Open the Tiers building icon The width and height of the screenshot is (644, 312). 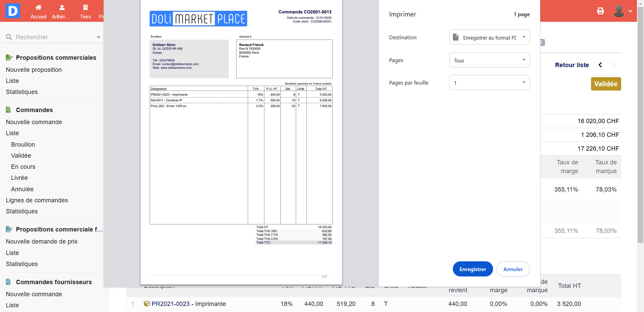tap(85, 8)
